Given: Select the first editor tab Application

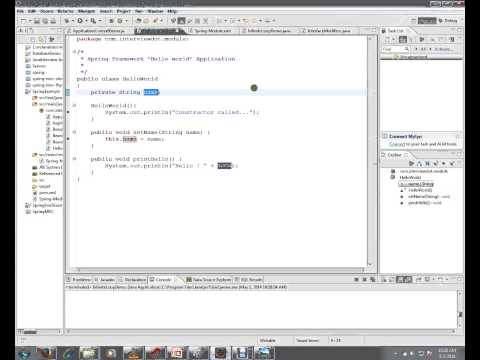Looking at the screenshot, I should [x=97, y=31].
